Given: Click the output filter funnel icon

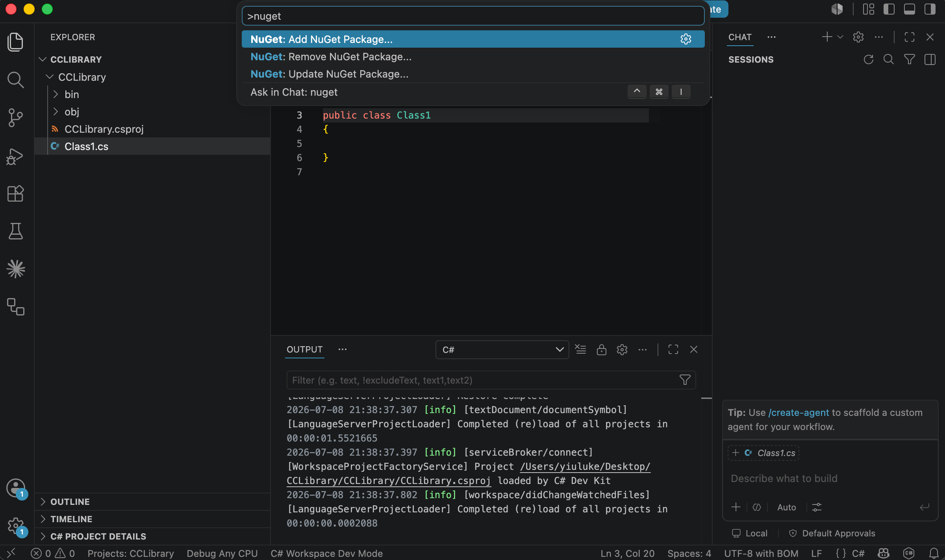Looking at the screenshot, I should click(685, 380).
